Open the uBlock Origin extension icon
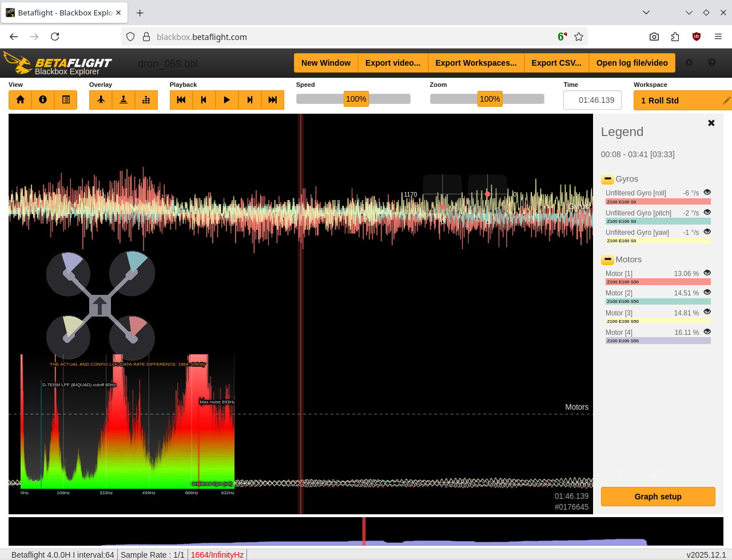 point(697,37)
